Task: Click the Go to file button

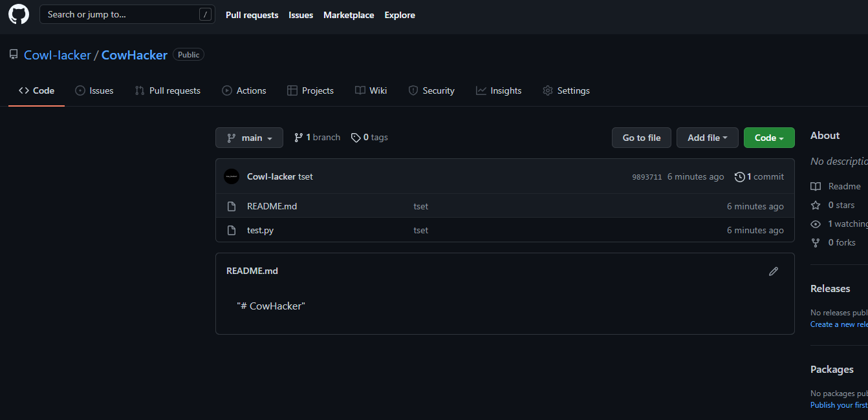Action: pos(642,138)
